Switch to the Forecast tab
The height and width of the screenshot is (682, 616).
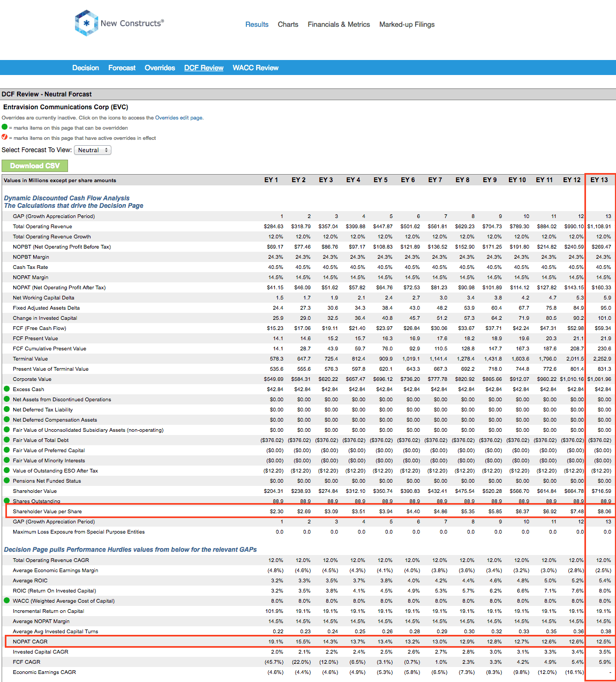pos(122,68)
